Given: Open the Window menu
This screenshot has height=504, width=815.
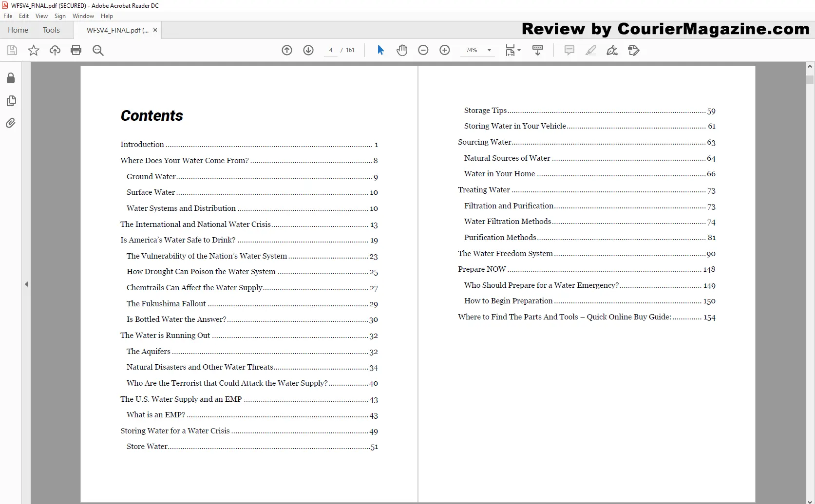Looking at the screenshot, I should tap(83, 16).
